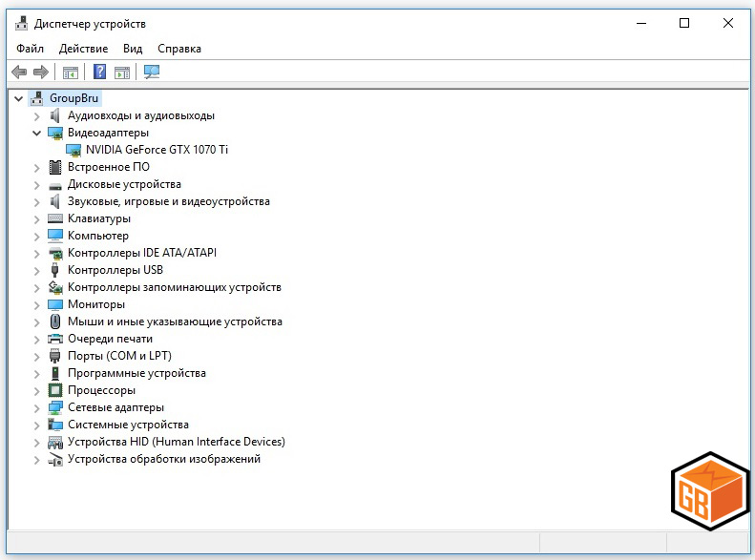
Task: Select Контроллеры запоминающих устройств label
Action: 175,287
